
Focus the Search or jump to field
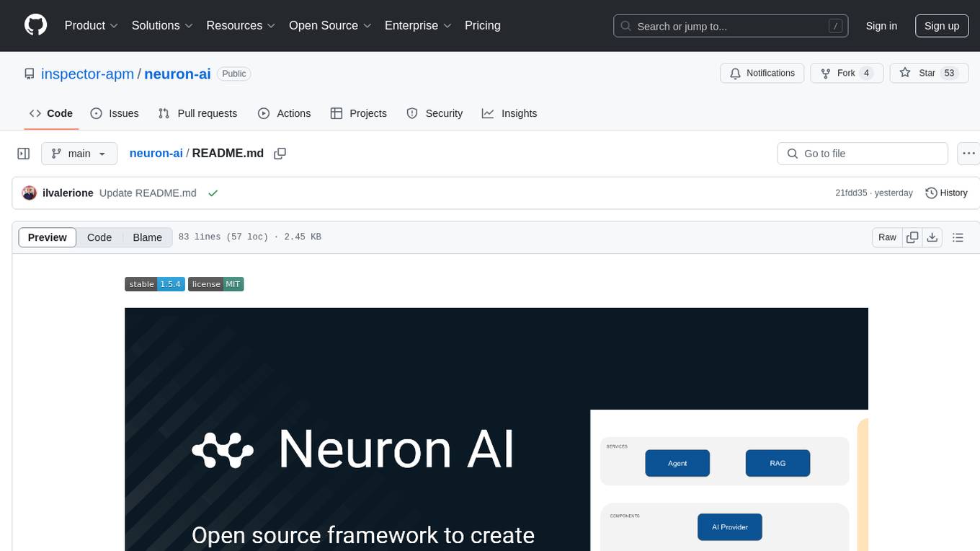pyautogui.click(x=731, y=26)
